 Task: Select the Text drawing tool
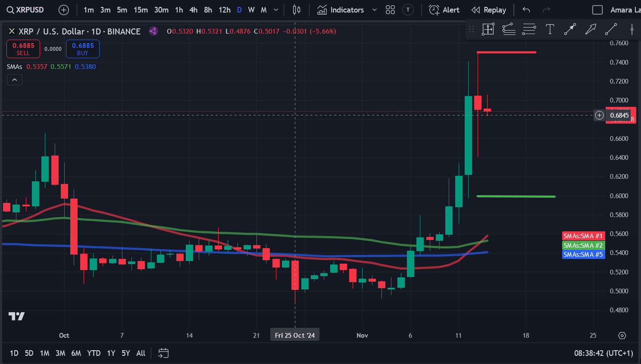[550, 29]
